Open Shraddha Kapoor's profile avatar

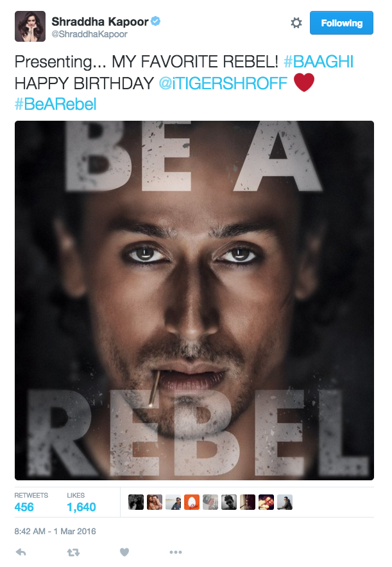tap(30, 26)
